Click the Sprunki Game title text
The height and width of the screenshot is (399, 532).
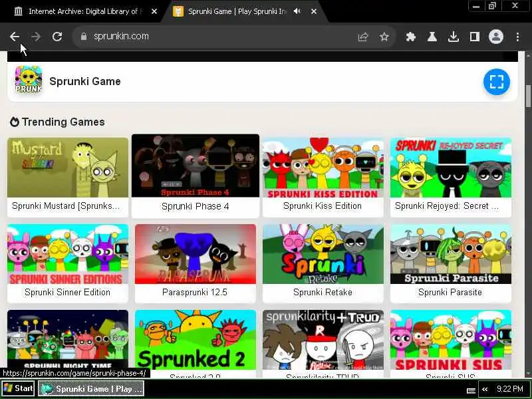85,81
